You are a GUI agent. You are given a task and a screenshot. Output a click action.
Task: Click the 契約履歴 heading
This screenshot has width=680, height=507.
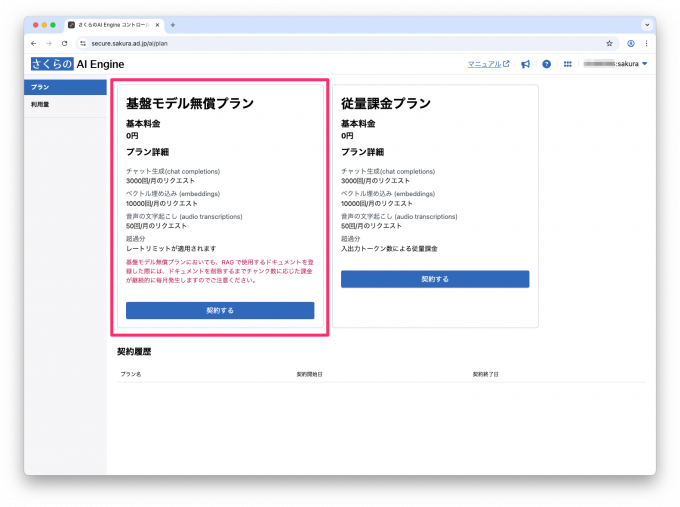134,352
